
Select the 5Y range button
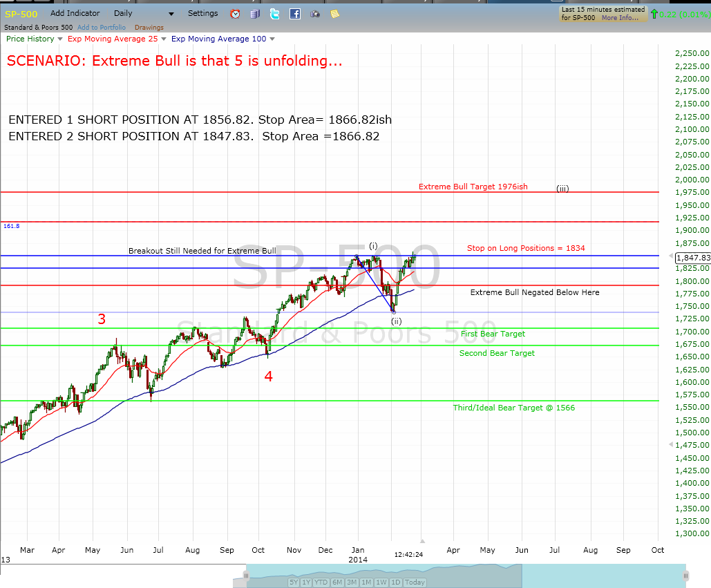coord(294,582)
